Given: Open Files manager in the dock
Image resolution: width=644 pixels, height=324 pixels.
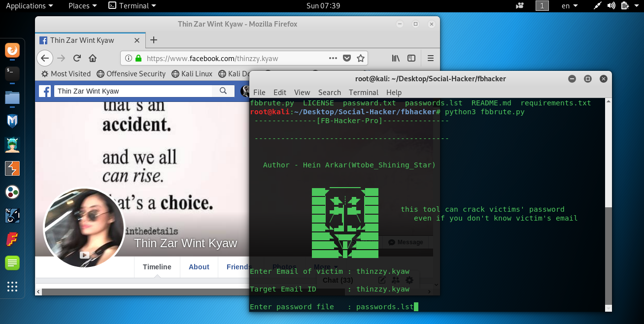Looking at the screenshot, I should [x=12, y=97].
